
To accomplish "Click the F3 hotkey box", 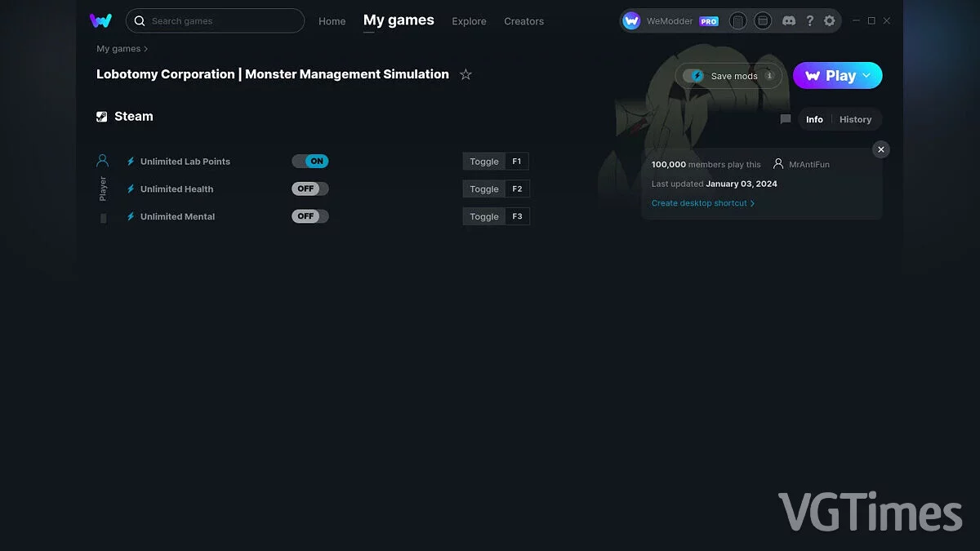I will tap(517, 217).
